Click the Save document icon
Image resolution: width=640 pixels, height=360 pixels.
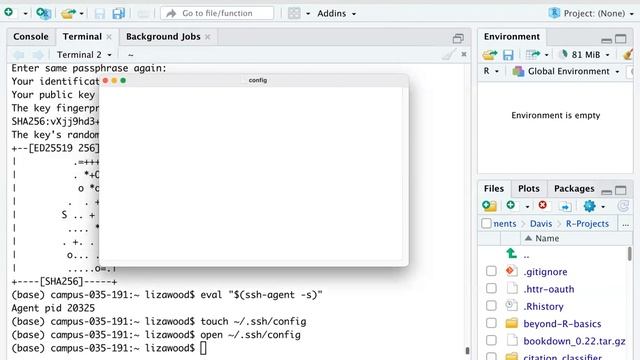100,13
